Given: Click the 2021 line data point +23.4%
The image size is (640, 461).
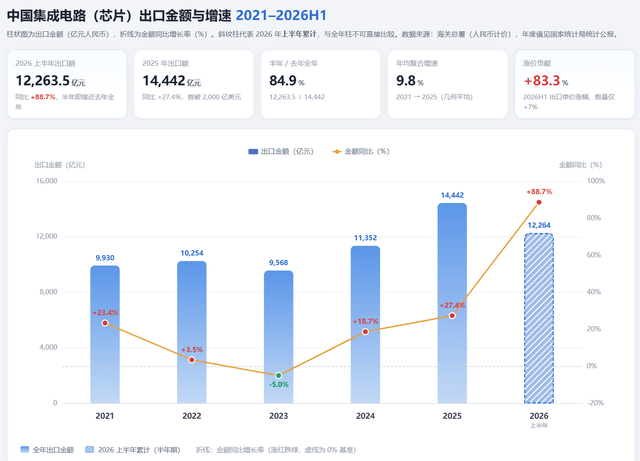Looking at the screenshot, I should pyautogui.click(x=105, y=323).
